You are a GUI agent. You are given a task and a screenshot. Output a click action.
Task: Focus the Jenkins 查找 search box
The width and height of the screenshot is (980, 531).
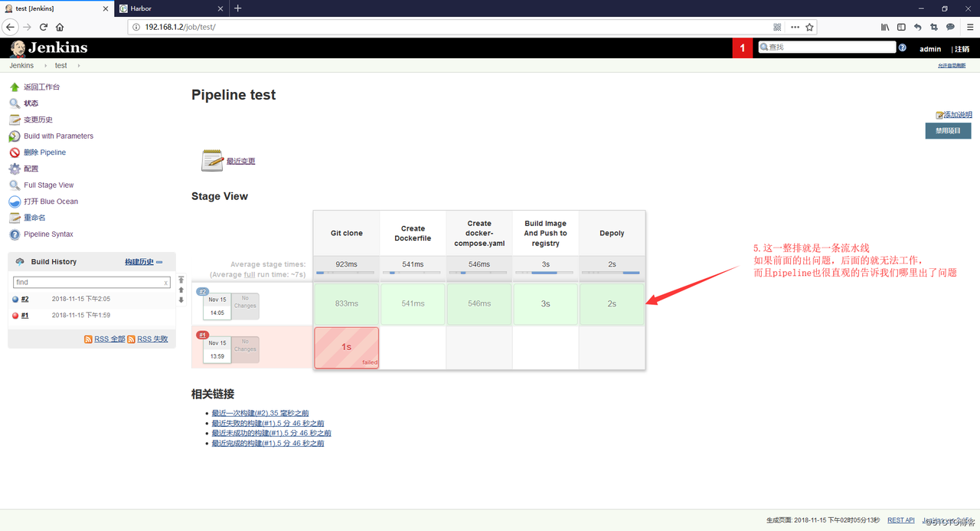click(x=827, y=48)
